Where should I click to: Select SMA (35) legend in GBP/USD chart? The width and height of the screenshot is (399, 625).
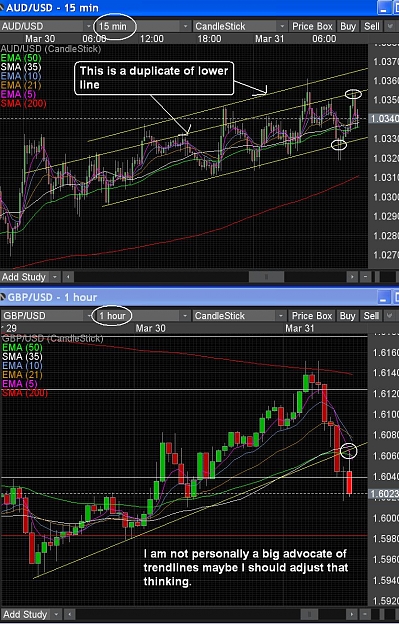(22, 356)
